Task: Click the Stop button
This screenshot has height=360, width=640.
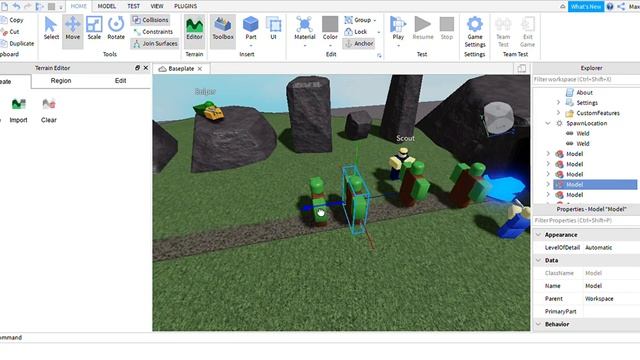Action: click(447, 29)
